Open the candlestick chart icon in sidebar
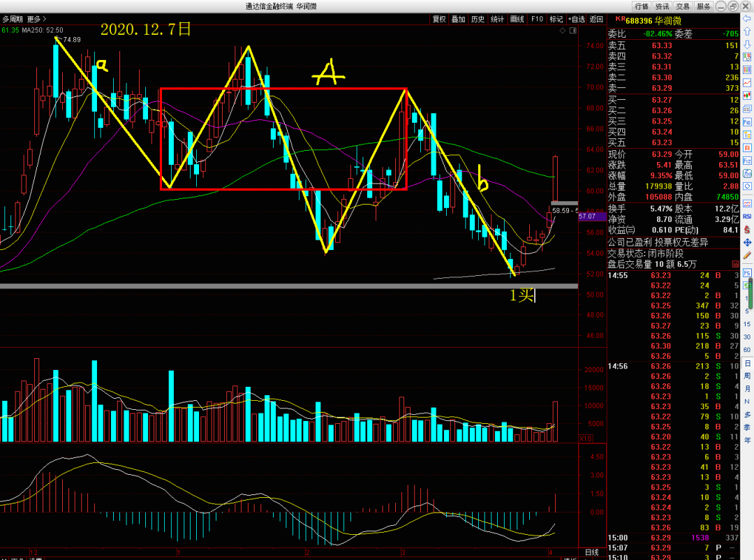 (747, 96)
